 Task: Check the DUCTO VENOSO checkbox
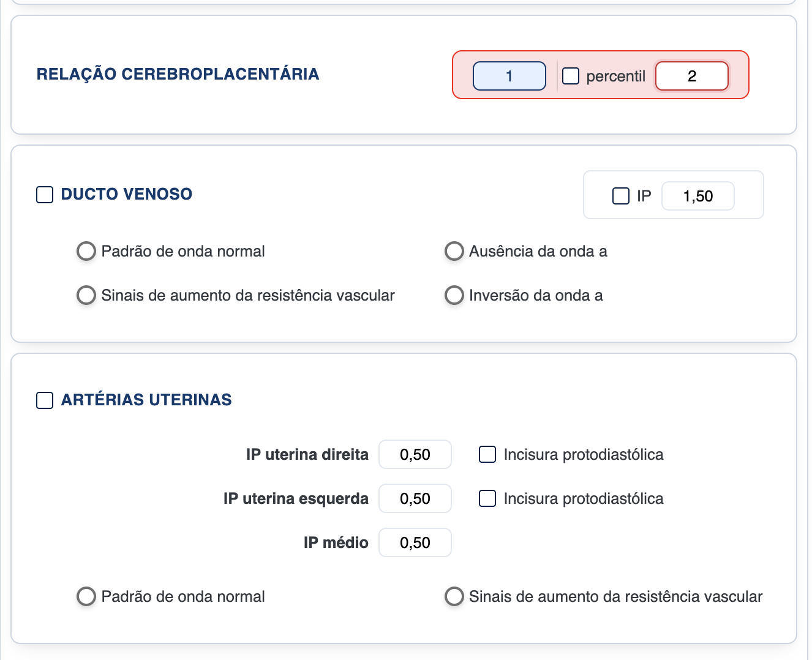click(x=45, y=195)
